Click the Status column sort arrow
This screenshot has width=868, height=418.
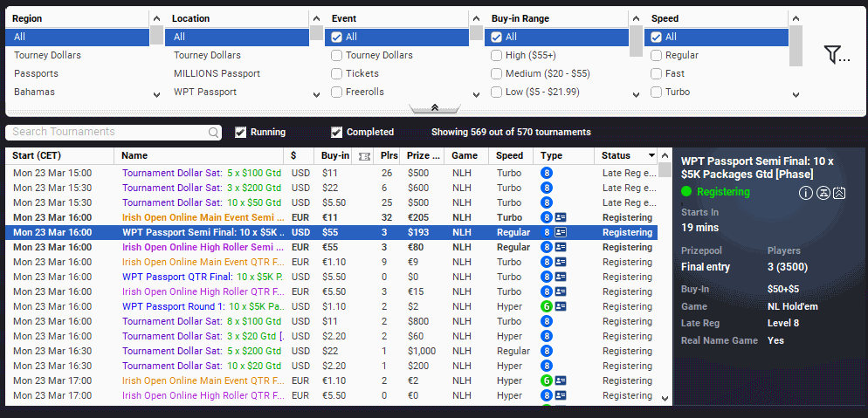tap(651, 156)
